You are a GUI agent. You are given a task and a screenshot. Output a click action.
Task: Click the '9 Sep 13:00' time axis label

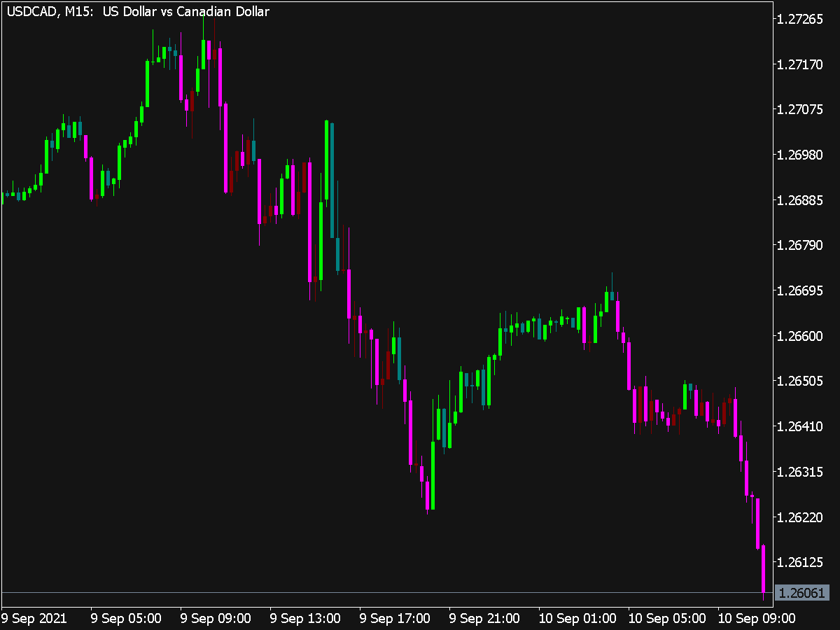305,619
